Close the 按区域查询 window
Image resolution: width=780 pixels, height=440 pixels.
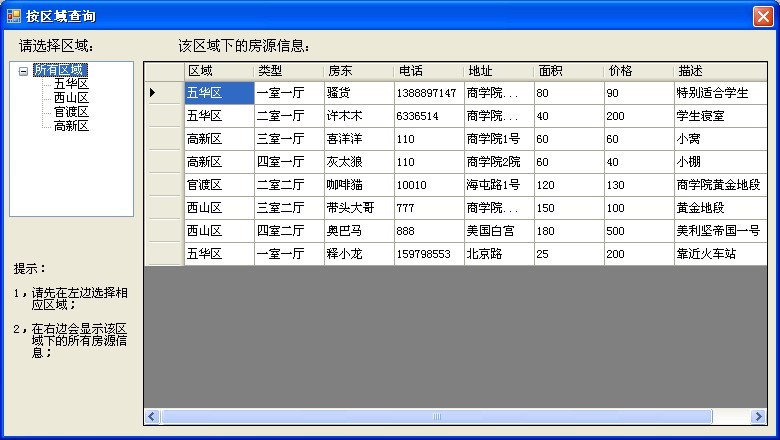click(763, 16)
